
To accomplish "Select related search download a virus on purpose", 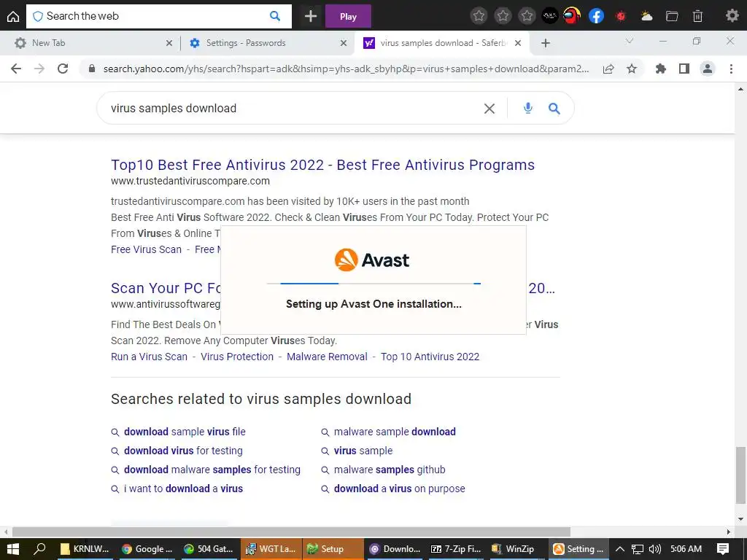I will [399, 489].
